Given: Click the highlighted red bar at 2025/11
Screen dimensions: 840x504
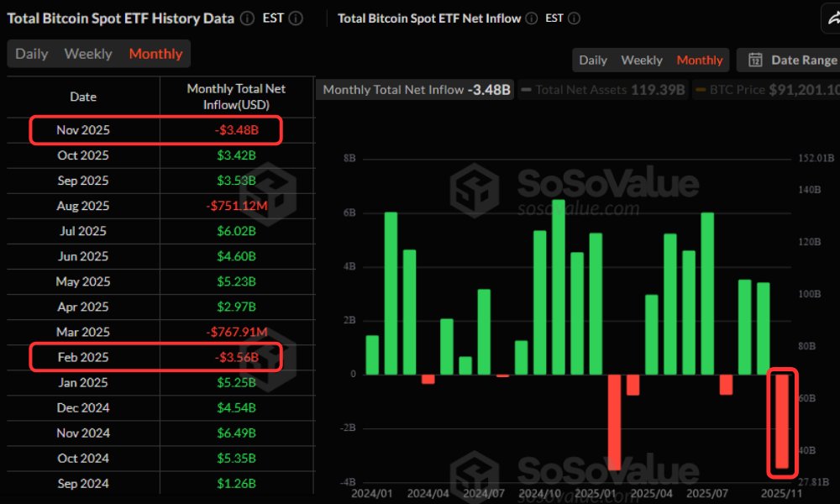Looking at the screenshot, I should tap(784, 420).
